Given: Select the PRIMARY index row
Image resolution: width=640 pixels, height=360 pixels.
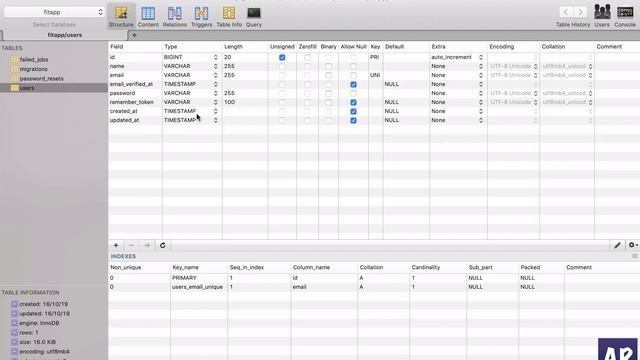Looking at the screenshot, I should 374,278.
